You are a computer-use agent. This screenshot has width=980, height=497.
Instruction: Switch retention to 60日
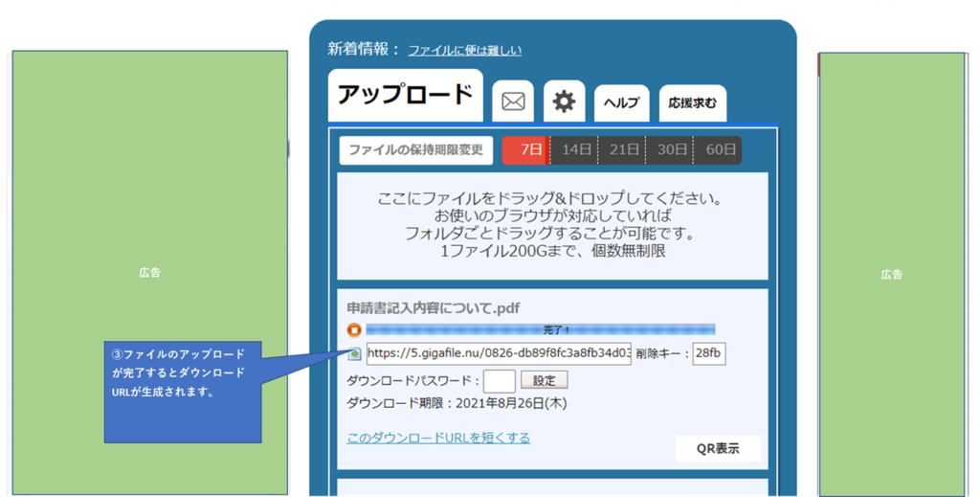719,150
